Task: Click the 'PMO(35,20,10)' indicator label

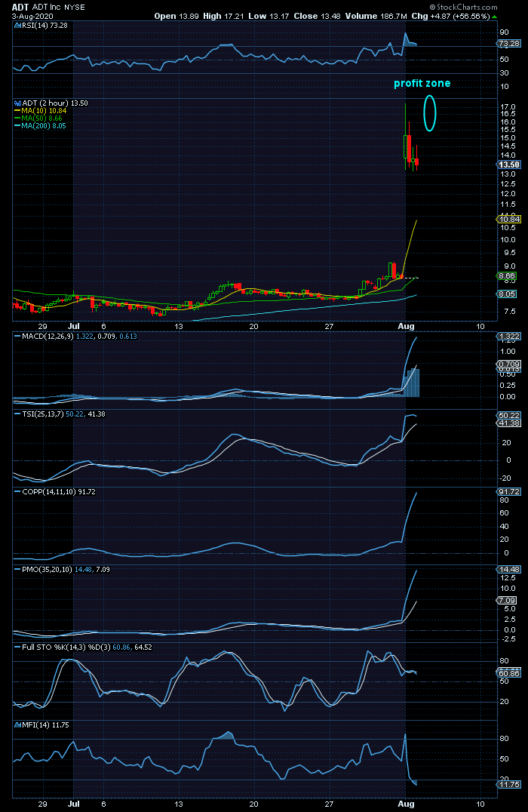Action: pyautogui.click(x=47, y=570)
